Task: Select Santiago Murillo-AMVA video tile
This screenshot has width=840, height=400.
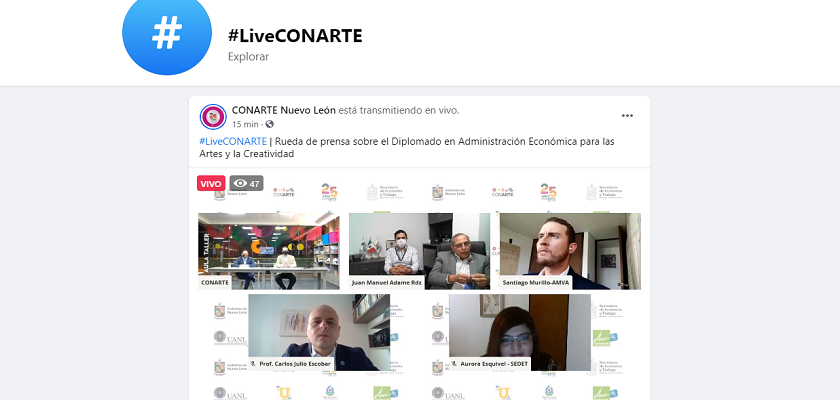Action: (x=570, y=251)
